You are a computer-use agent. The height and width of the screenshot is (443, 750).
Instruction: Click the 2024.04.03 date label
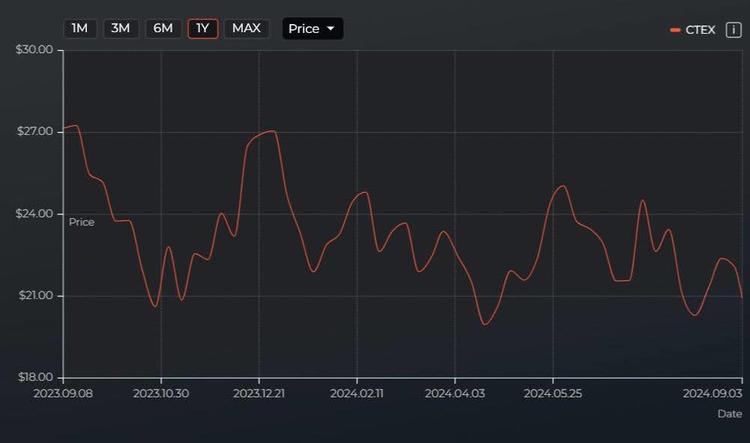[x=455, y=393]
